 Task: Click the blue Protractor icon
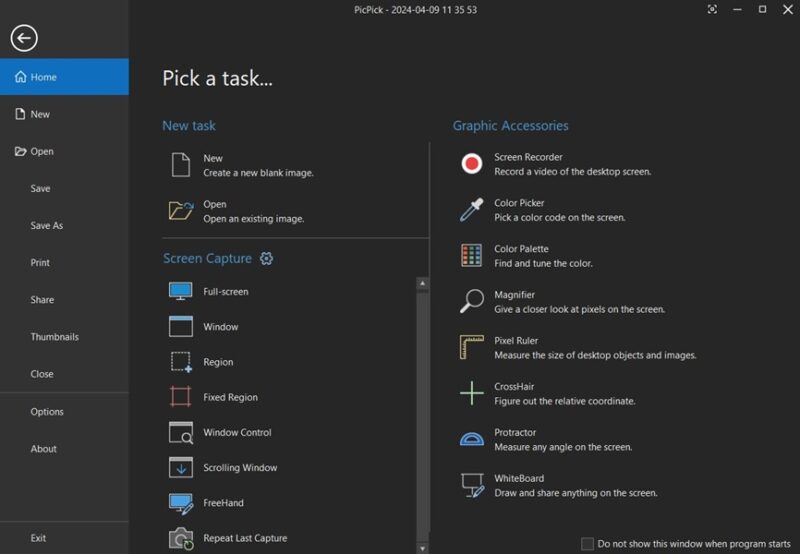[x=471, y=439]
